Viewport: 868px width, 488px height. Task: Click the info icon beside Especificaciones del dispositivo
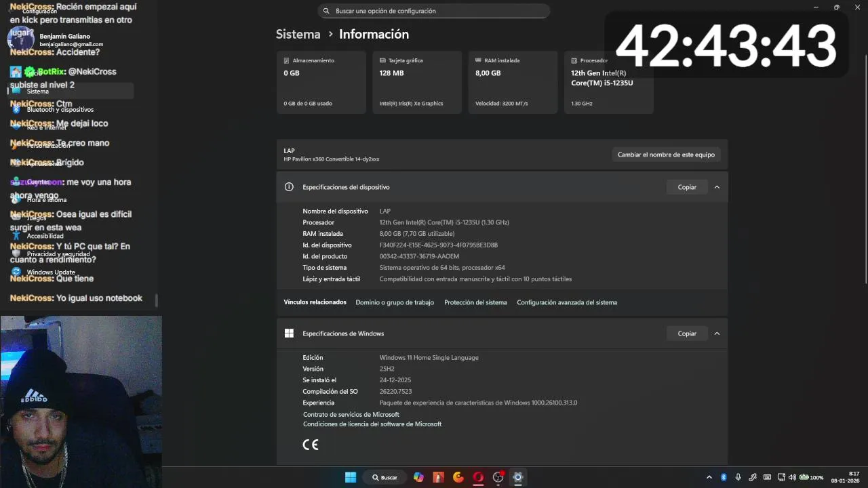tap(289, 187)
